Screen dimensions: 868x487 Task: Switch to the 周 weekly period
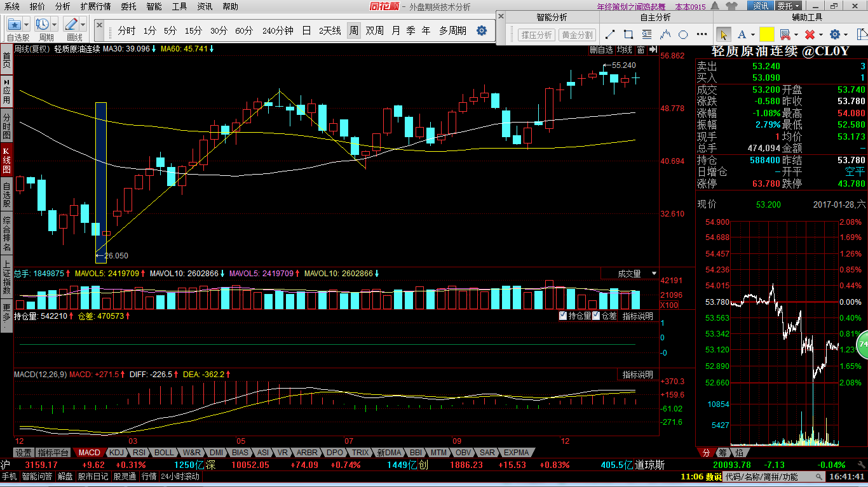353,30
